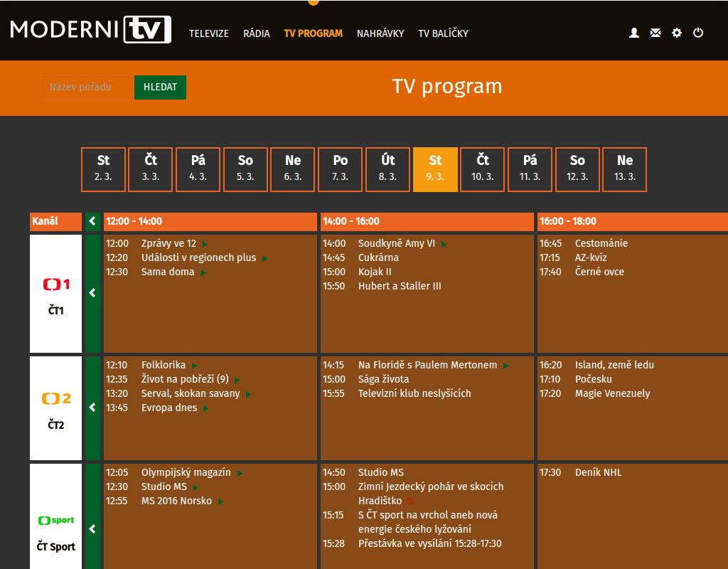The width and height of the screenshot is (728, 569).
Task: Open the Nahrávky menu item
Action: pos(380,33)
